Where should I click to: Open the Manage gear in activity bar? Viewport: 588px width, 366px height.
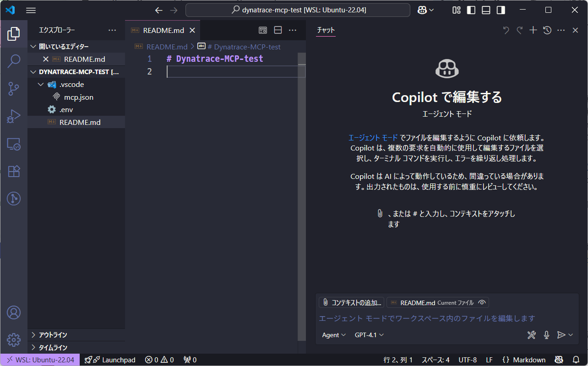[14, 340]
